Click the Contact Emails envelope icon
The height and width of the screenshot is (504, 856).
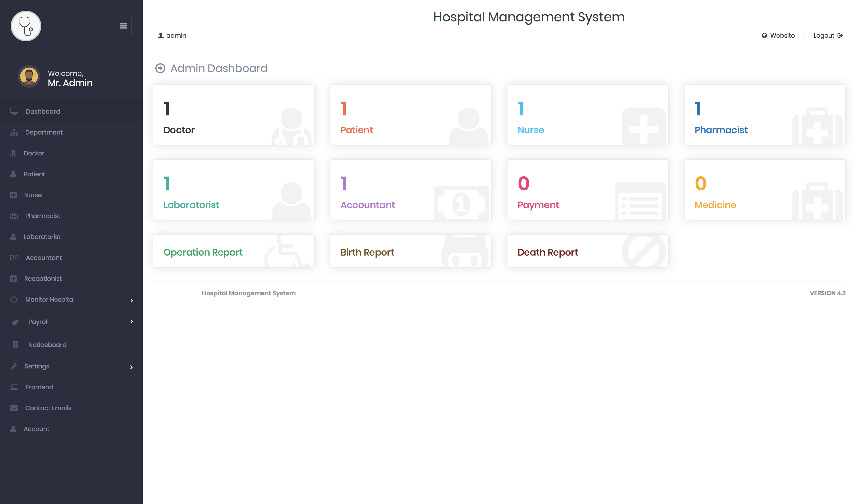(14, 408)
